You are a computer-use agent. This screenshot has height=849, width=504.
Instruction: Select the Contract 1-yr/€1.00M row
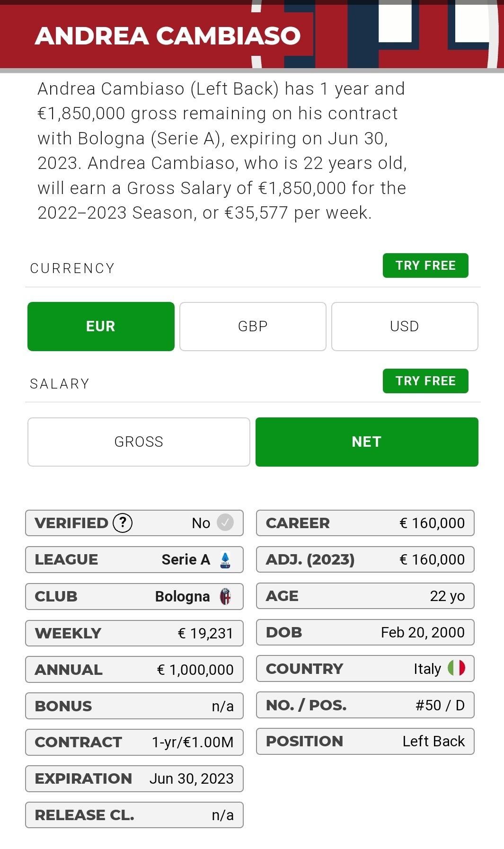click(134, 742)
